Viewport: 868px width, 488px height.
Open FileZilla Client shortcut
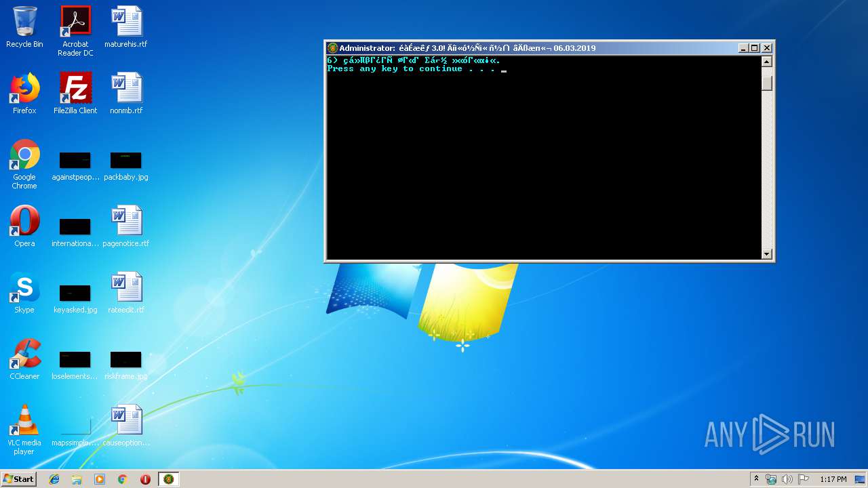pos(75,94)
